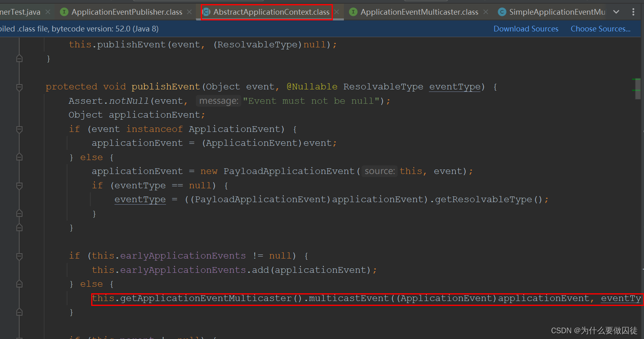Switch to AbstractApplicationContext.class tab

271,12
